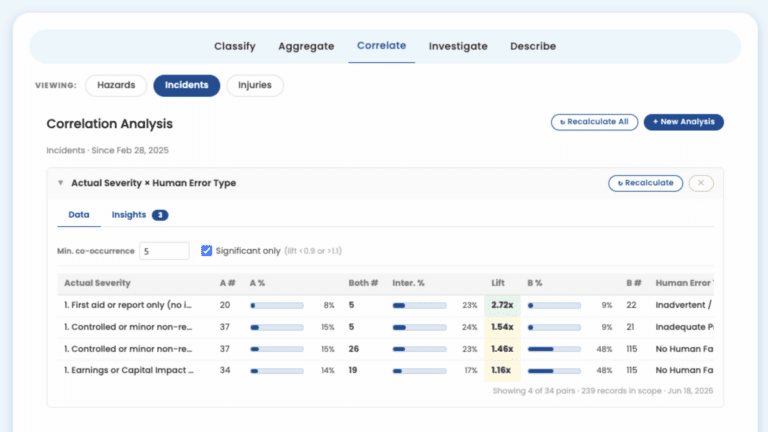Sort by Actual Severity column header
The image size is (768, 432).
click(97, 283)
